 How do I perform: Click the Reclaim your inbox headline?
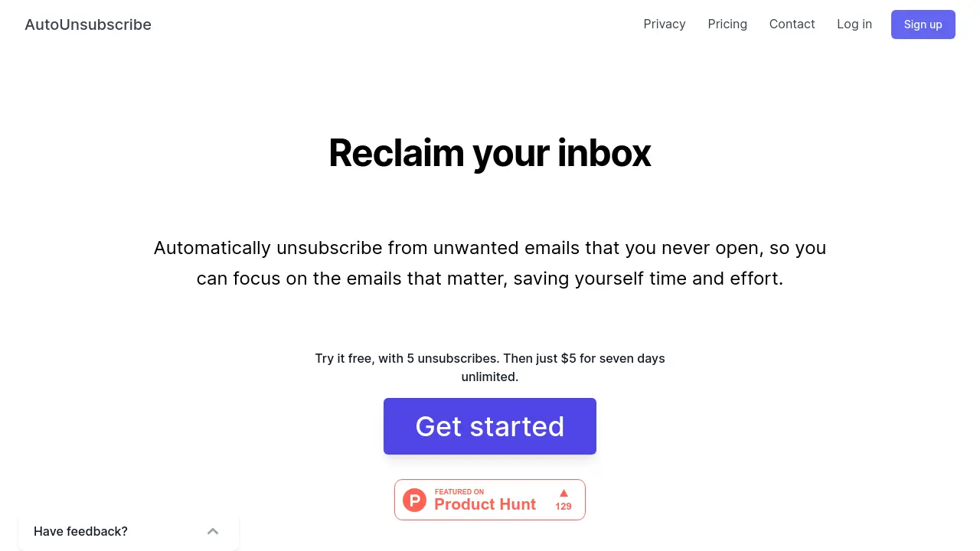point(490,153)
